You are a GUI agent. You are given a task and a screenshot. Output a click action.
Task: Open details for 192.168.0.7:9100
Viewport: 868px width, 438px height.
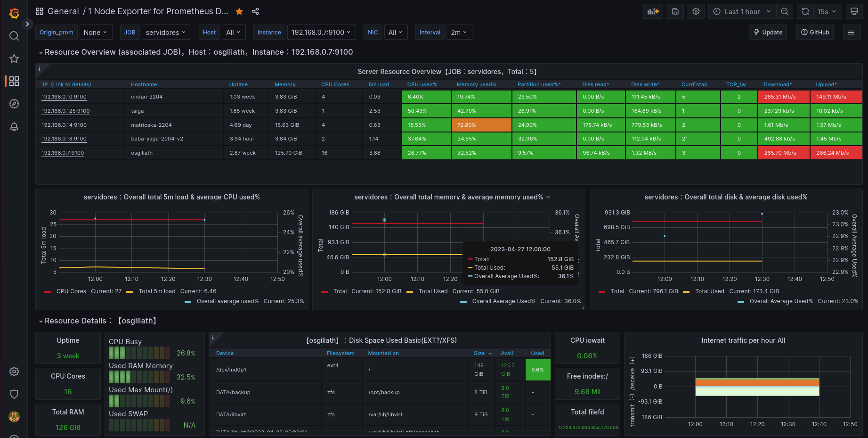tap(63, 153)
